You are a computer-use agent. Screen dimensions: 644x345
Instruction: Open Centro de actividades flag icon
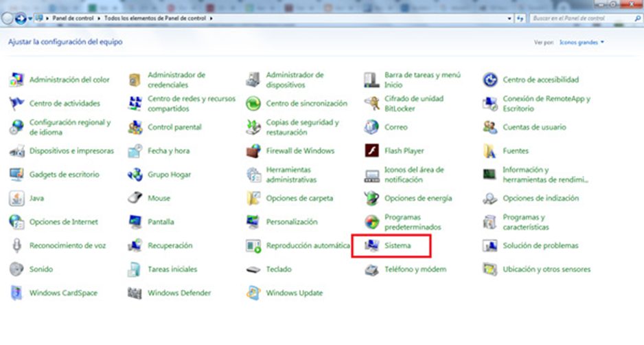coord(16,103)
